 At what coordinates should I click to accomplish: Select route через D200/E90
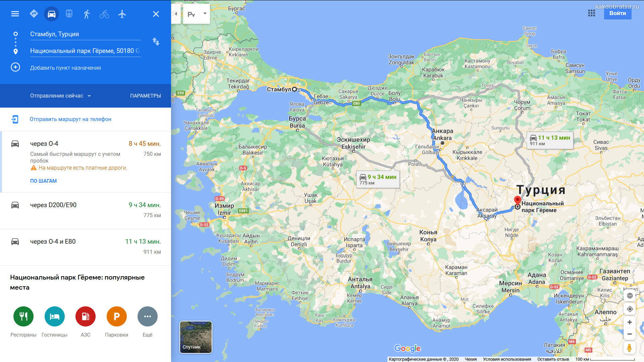(86, 211)
